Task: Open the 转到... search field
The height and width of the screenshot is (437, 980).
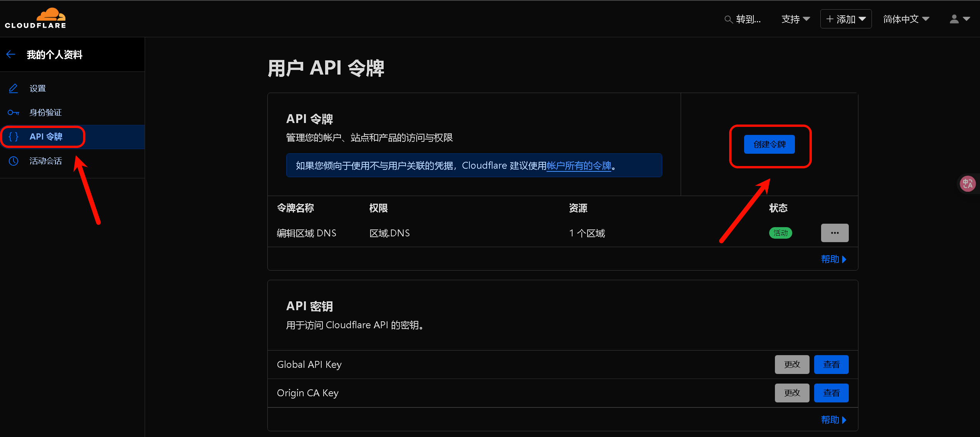Action: coord(743,19)
